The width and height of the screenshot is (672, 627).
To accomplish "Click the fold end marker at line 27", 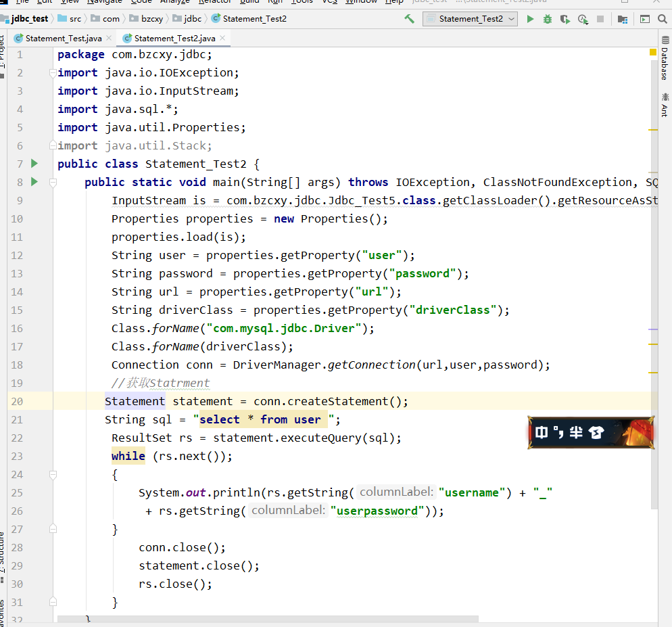I will [53, 529].
